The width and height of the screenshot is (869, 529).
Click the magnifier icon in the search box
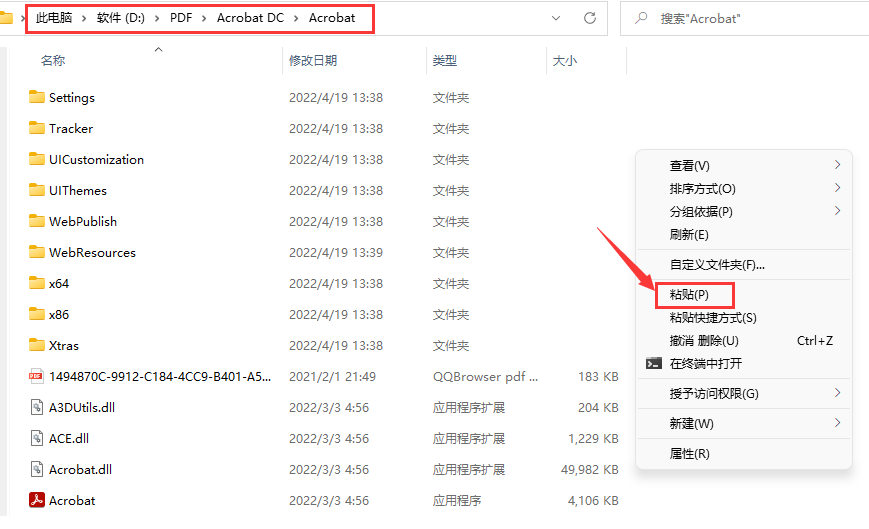click(x=641, y=18)
